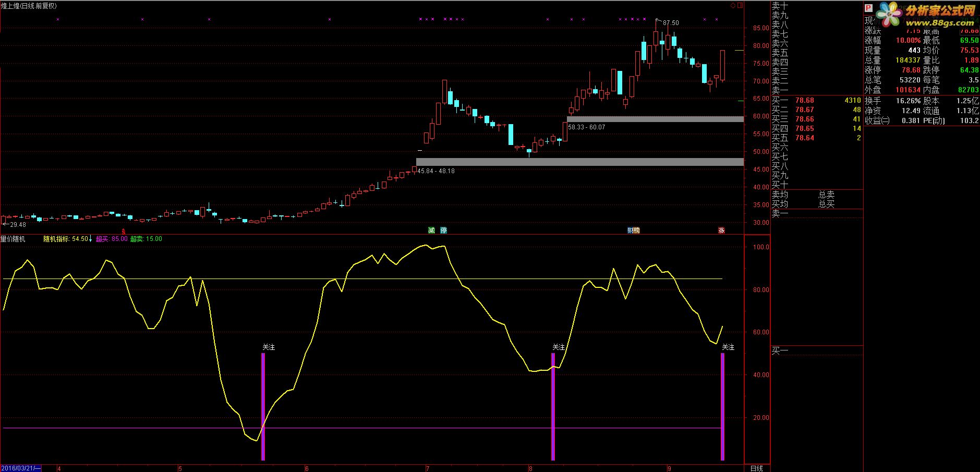The height and width of the screenshot is (472, 980).
Task: Click the 随机指标: 54.50 value label
Action: point(66,239)
